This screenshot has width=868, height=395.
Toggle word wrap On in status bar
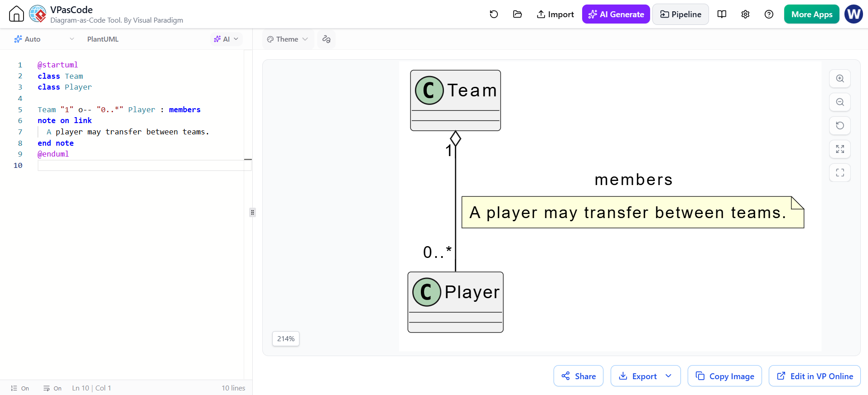tap(53, 388)
